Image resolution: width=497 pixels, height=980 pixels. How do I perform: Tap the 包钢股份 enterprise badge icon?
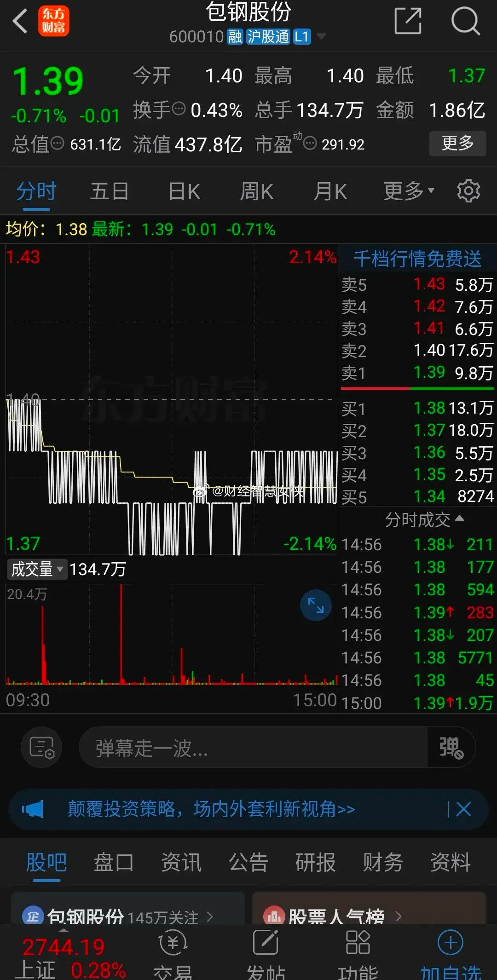33,917
